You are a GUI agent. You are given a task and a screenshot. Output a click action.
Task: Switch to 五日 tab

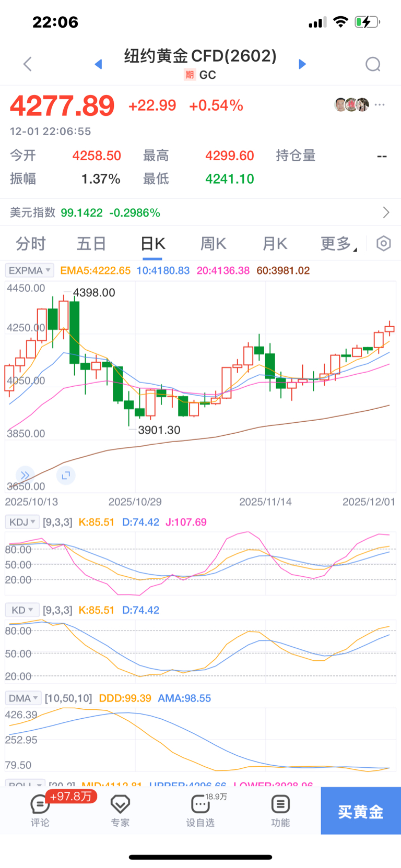92,244
